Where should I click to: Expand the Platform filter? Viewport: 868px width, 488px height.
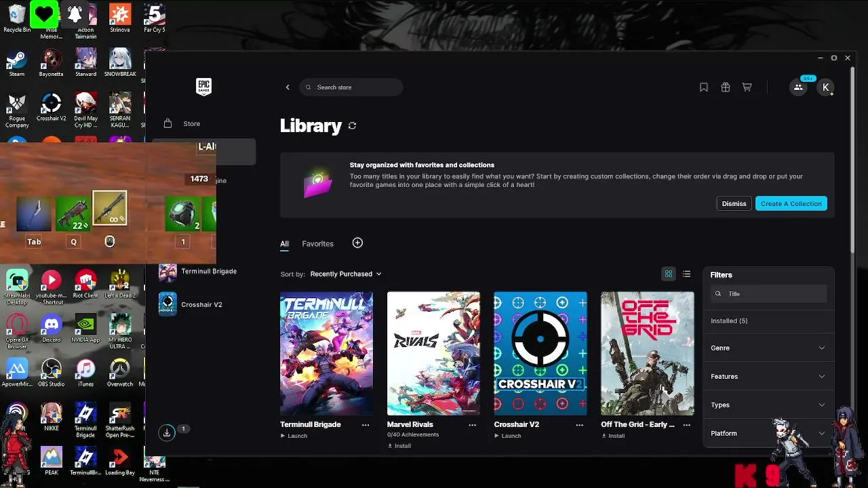768,433
